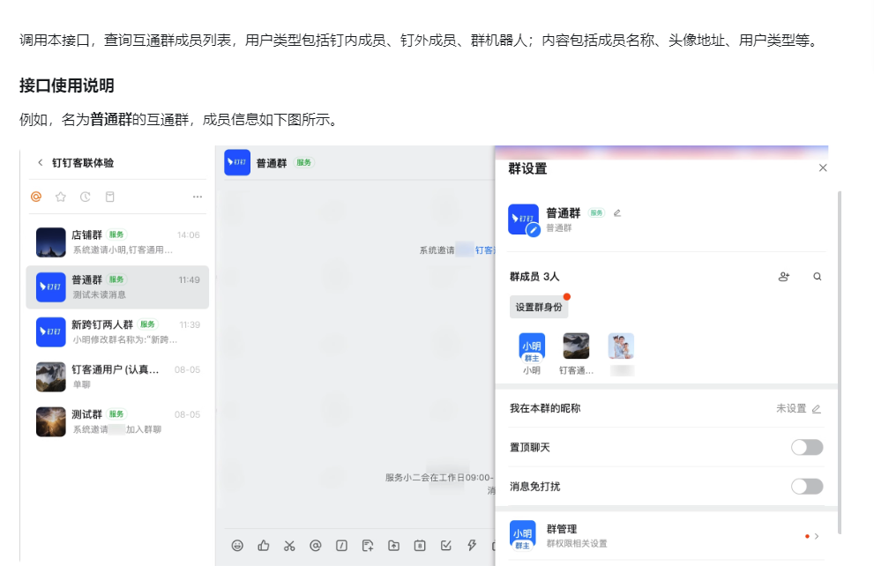Click the 服务 tag in chat header

(x=303, y=163)
